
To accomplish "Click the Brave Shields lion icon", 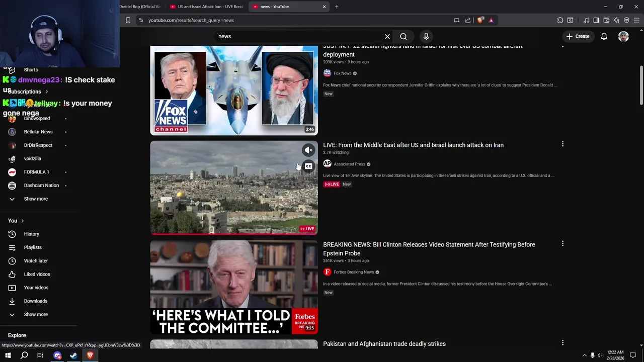I will 480,20.
